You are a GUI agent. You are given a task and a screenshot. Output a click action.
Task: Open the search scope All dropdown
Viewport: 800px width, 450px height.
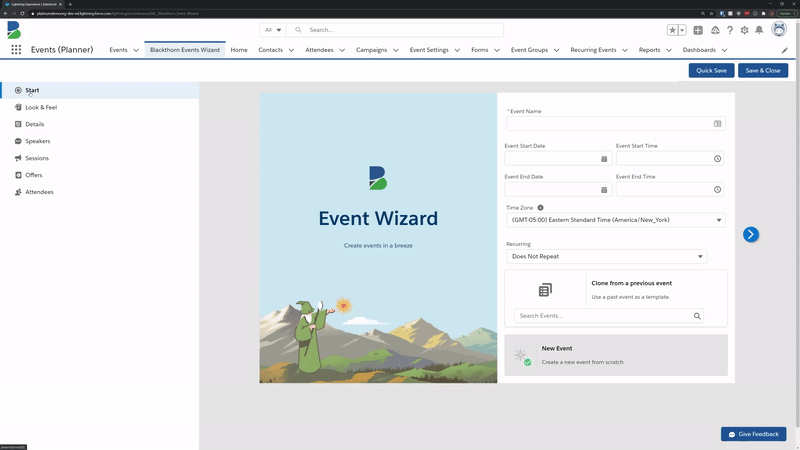click(273, 30)
